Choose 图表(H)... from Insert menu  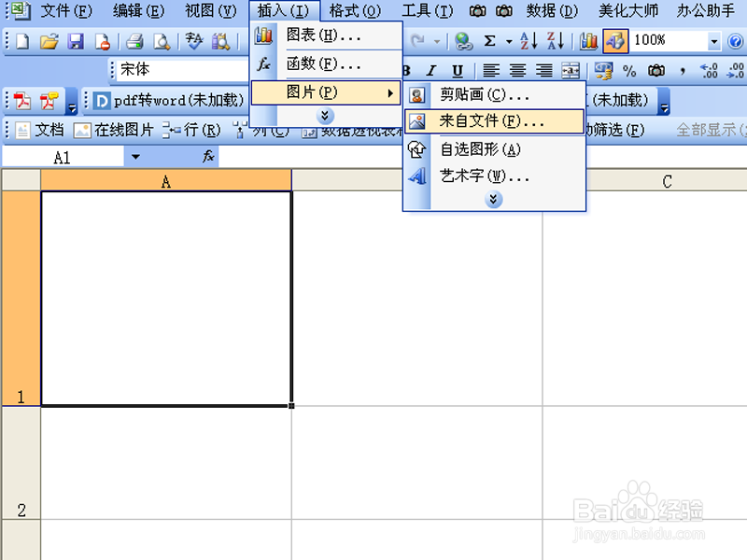[x=326, y=35]
